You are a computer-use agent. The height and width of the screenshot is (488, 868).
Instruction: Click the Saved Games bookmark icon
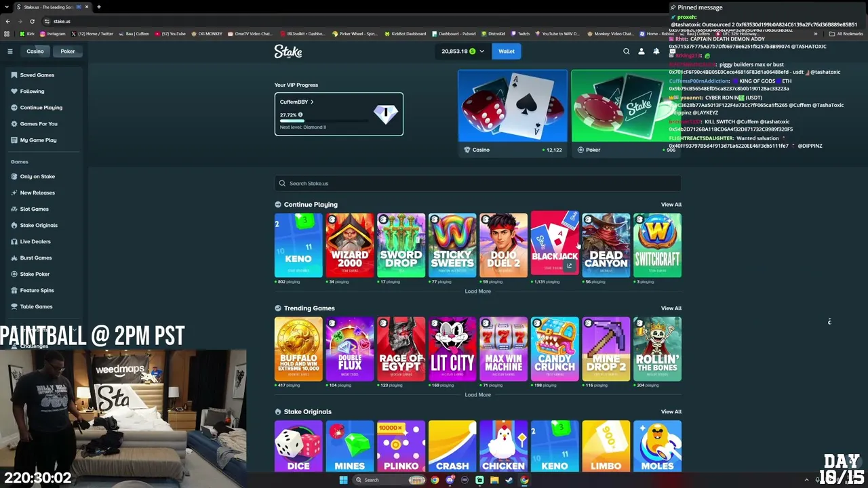[14, 75]
